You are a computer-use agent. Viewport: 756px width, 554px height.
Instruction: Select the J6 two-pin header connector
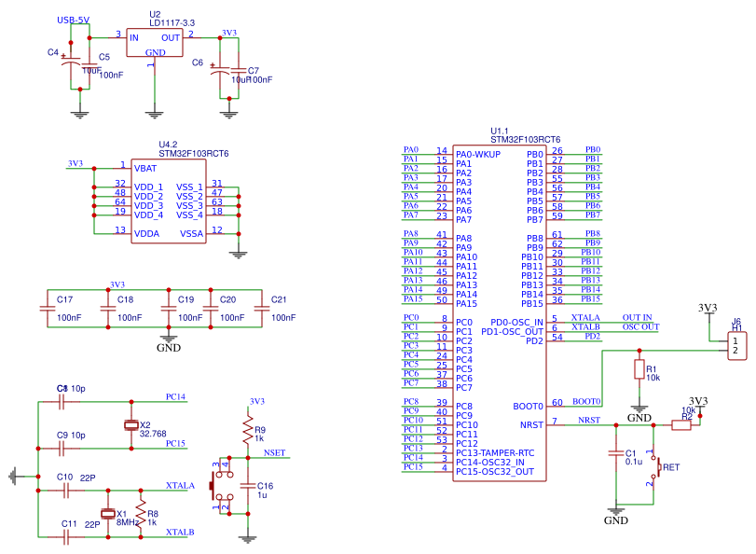[x=736, y=346]
